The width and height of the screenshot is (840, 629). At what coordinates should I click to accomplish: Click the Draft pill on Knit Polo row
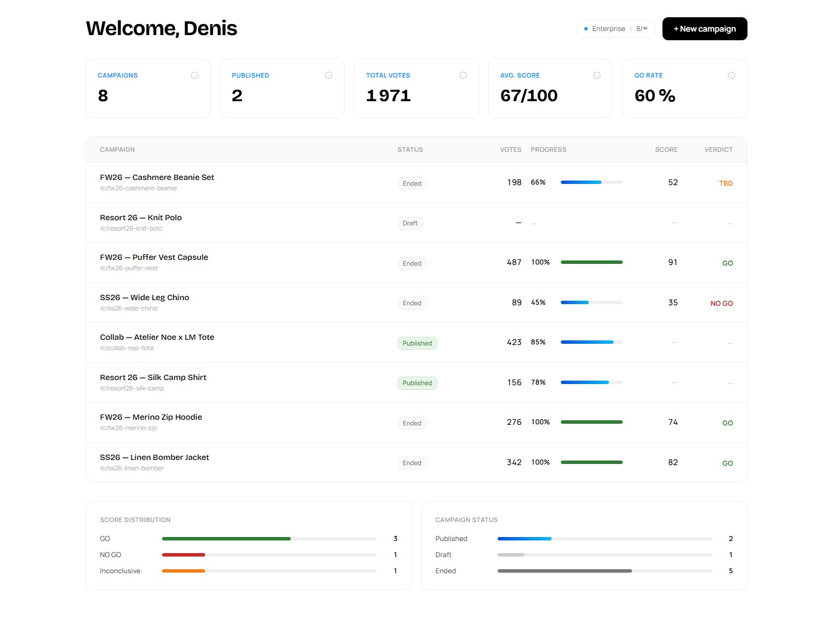[410, 223]
